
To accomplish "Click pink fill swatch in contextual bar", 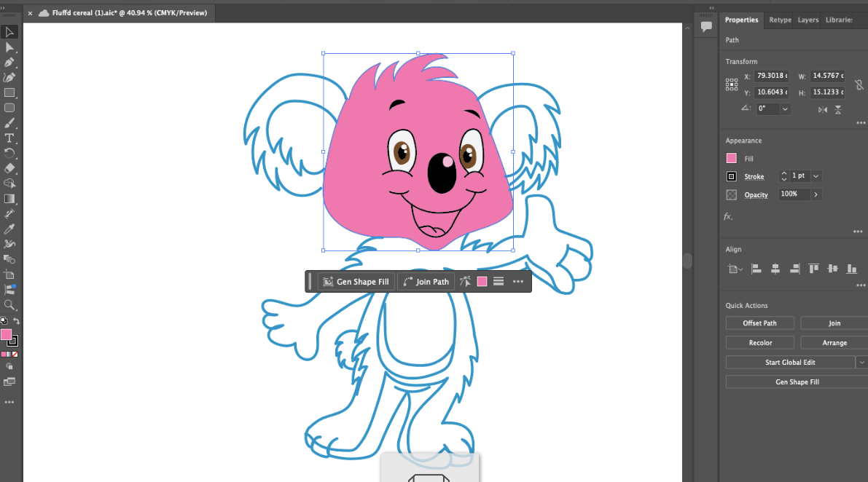I will click(x=482, y=282).
